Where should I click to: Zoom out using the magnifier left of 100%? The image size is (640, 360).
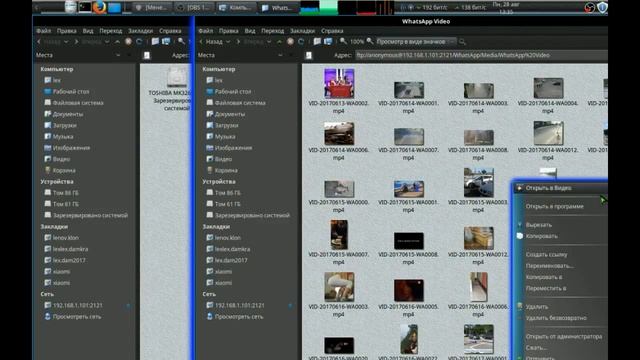343,41
